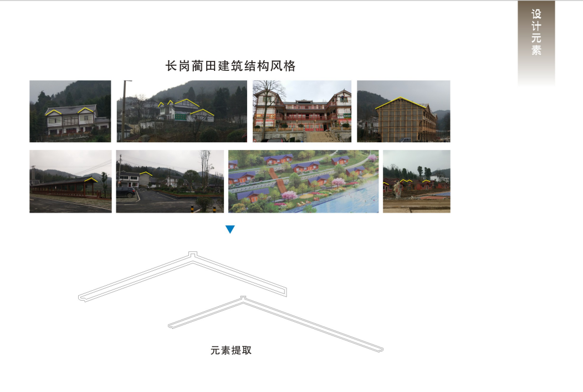
Task: Click the ridge notch atop the upper roof outline
Action: tap(192, 255)
